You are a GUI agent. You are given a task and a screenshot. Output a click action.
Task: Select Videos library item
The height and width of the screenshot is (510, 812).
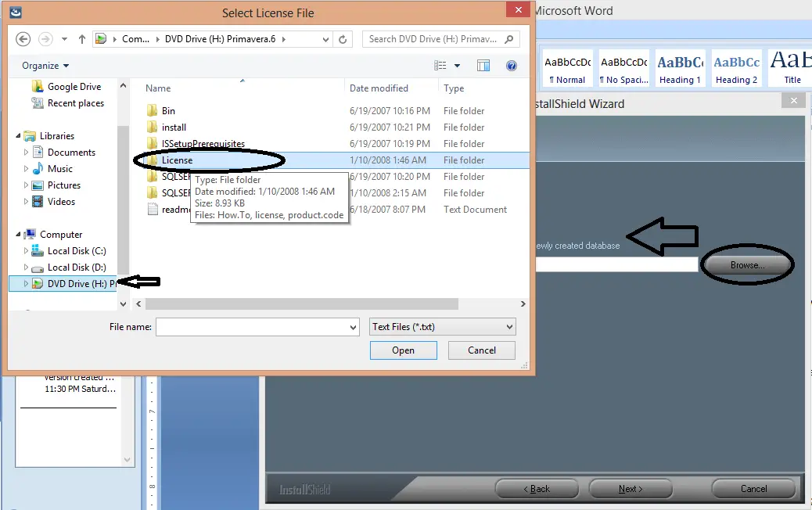61,202
